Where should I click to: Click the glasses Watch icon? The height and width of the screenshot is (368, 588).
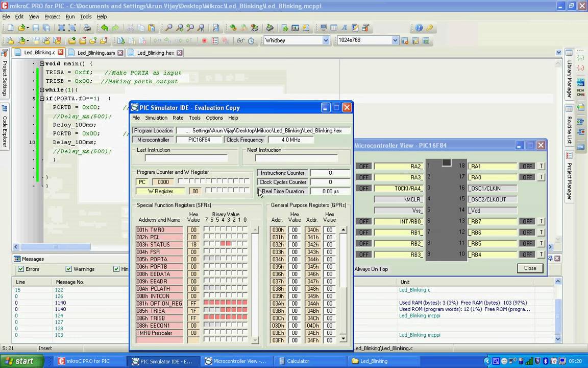[240, 40]
